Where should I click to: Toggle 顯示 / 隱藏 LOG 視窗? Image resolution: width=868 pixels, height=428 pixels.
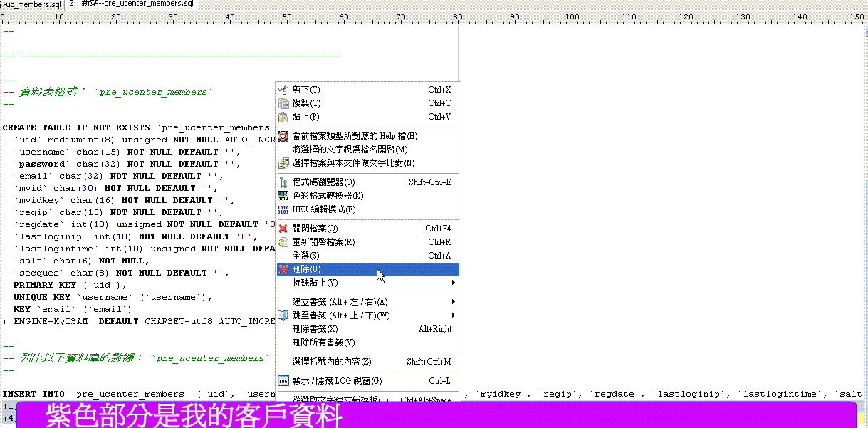point(367,381)
